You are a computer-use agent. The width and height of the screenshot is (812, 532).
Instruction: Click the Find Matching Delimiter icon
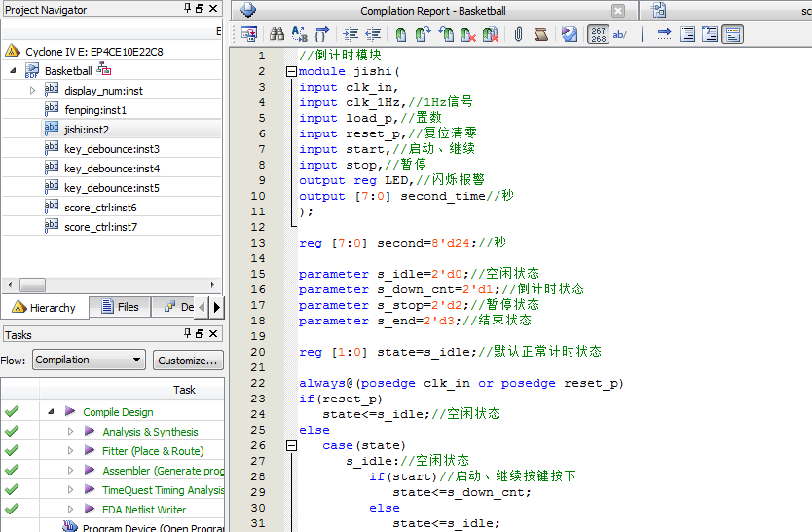tap(320, 35)
